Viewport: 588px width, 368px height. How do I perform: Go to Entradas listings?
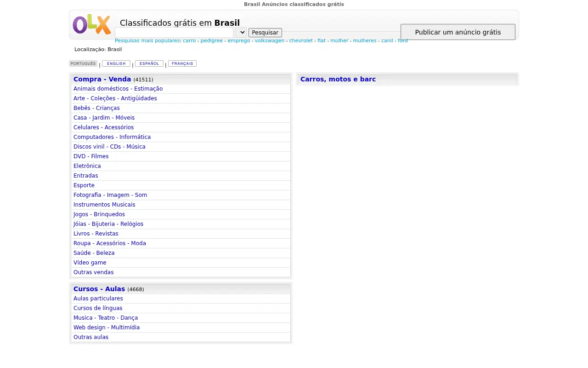[86, 176]
